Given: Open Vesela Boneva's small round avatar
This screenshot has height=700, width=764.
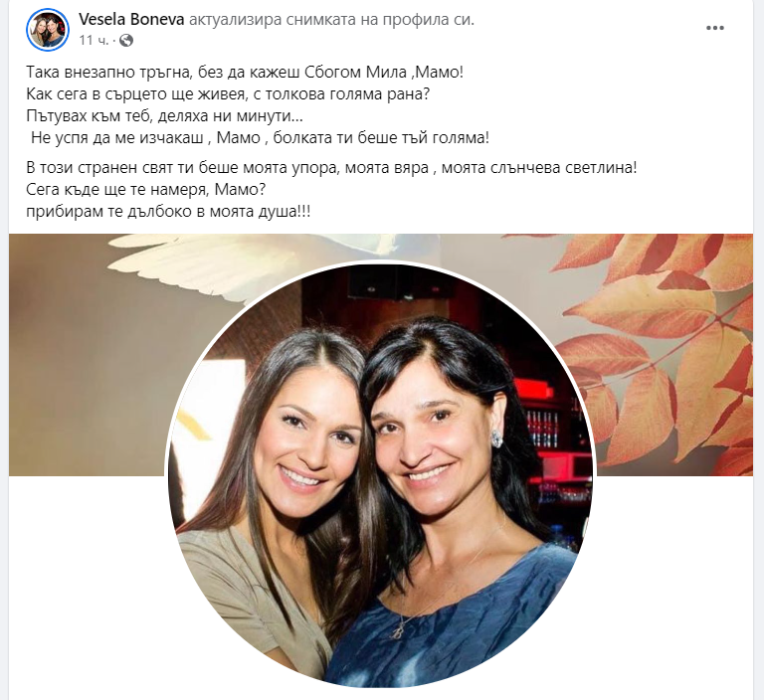Looking at the screenshot, I should [48, 29].
